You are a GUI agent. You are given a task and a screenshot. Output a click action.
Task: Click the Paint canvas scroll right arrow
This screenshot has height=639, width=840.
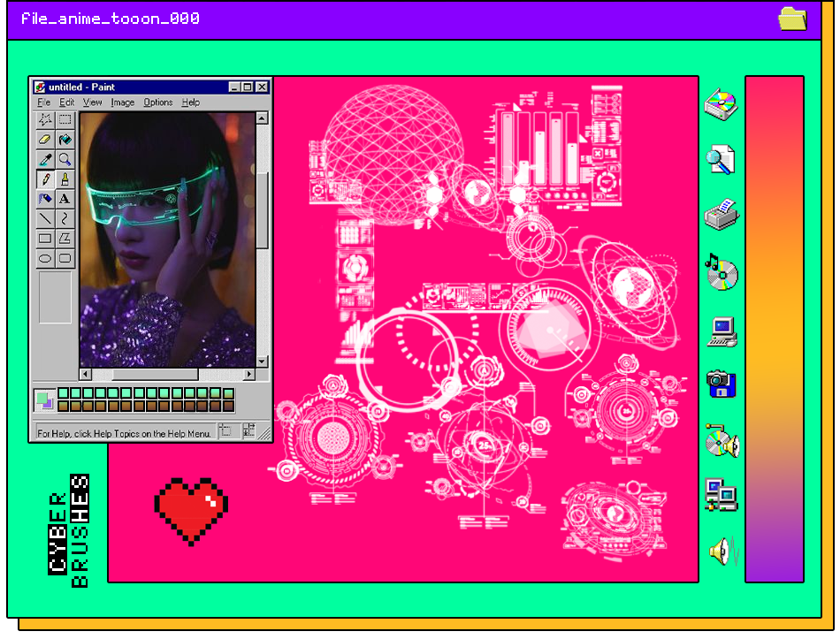[249, 374]
